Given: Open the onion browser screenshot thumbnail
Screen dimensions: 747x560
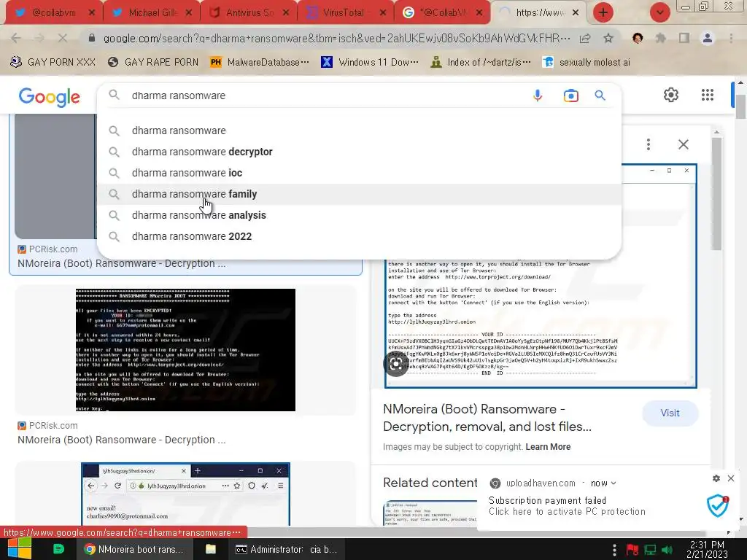Looking at the screenshot, I should pyautogui.click(x=185, y=494).
